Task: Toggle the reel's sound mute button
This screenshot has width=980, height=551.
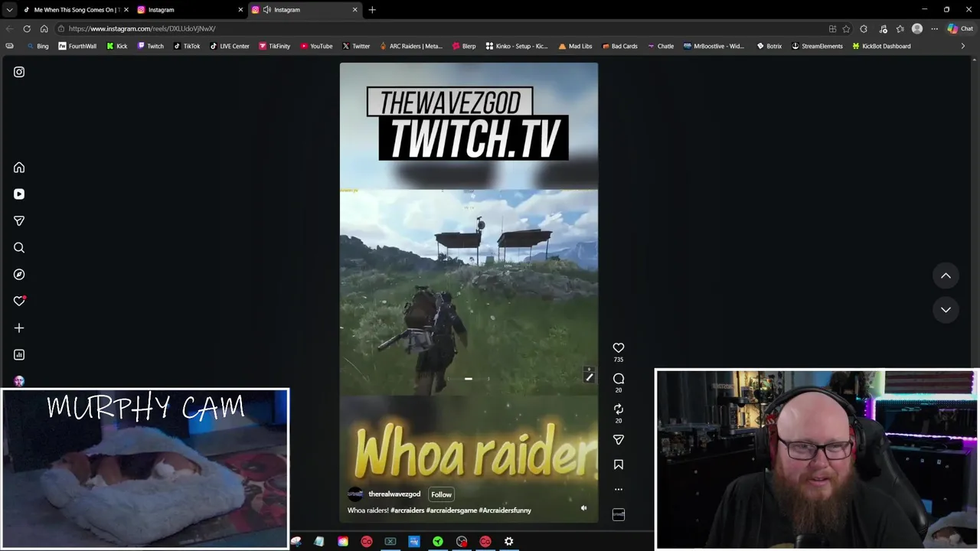Action: tap(583, 508)
